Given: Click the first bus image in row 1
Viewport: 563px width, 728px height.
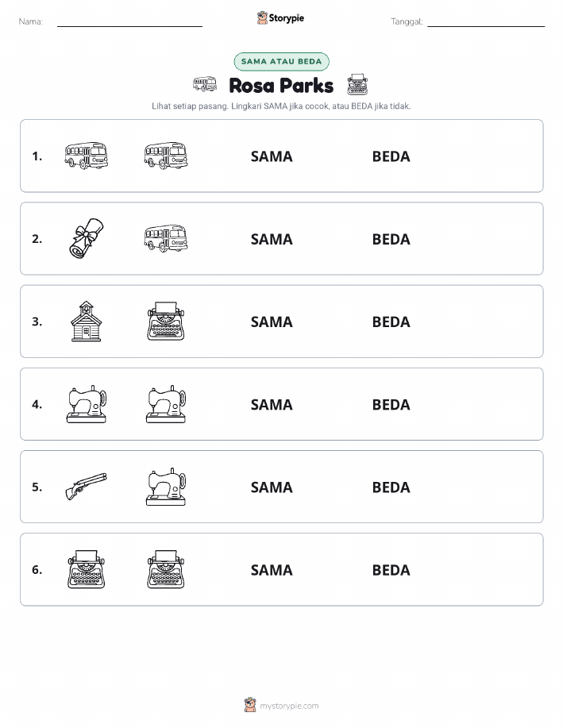Looking at the screenshot, I should [86, 156].
